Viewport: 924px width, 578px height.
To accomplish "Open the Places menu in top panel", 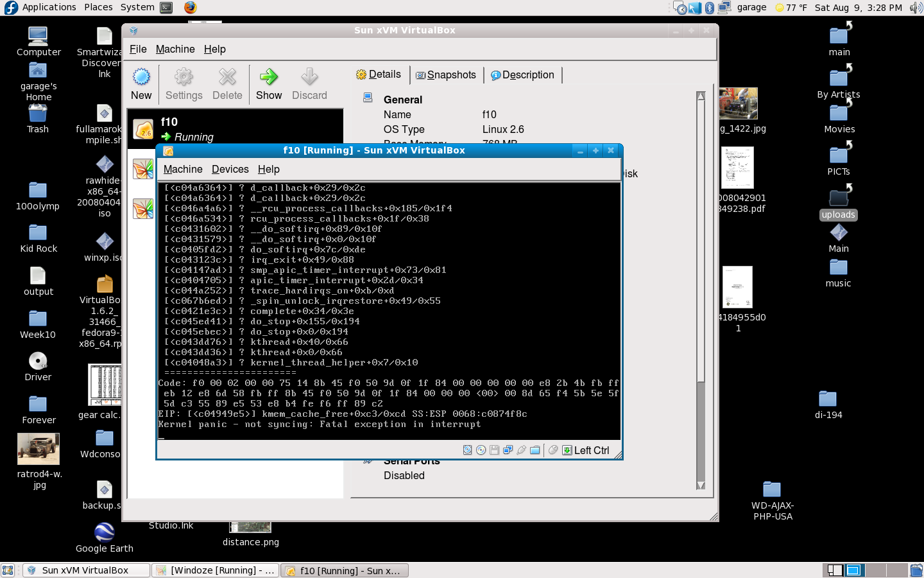I will 98,7.
